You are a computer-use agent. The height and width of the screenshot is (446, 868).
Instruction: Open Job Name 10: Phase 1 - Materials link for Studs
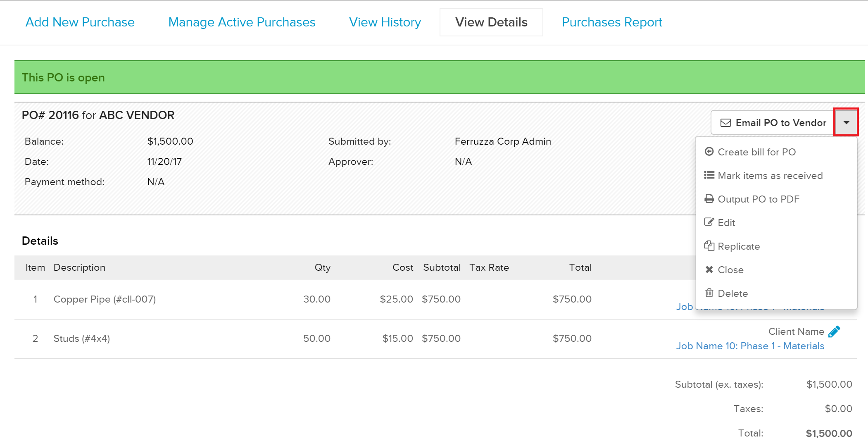[x=750, y=346]
